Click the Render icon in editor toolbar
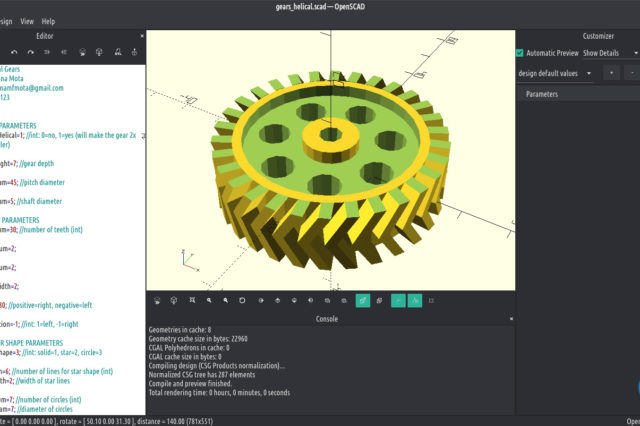Screen dimensions: 640x426 98,52
